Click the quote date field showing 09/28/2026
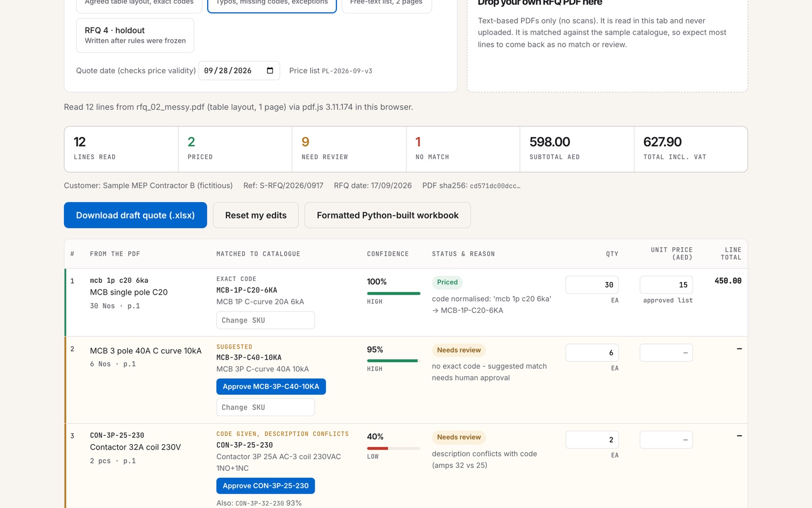The width and height of the screenshot is (812, 508). point(239,71)
